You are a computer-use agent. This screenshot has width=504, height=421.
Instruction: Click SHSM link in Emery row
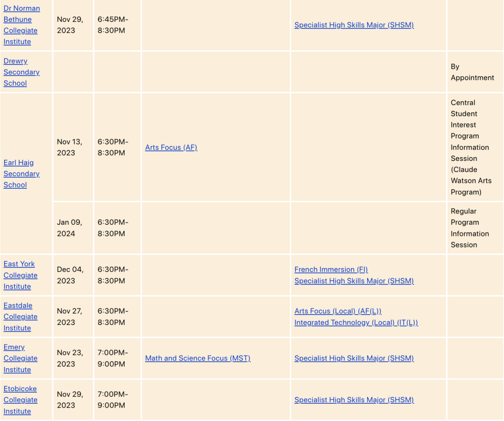pos(354,359)
